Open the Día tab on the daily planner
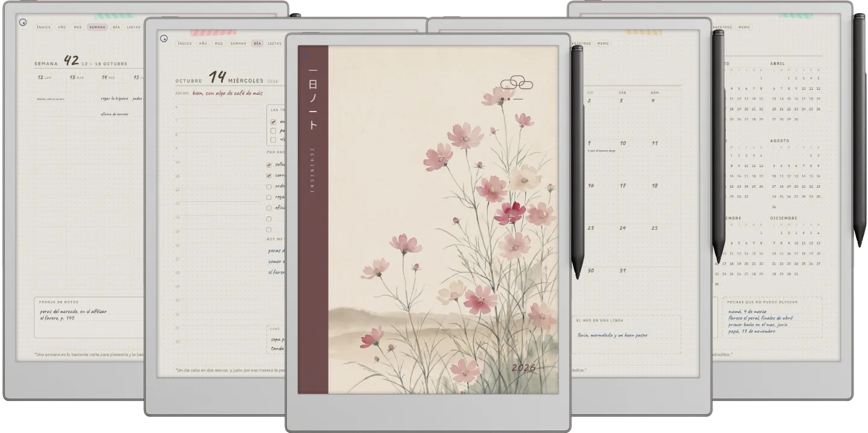The height and width of the screenshot is (433, 868). [257, 43]
